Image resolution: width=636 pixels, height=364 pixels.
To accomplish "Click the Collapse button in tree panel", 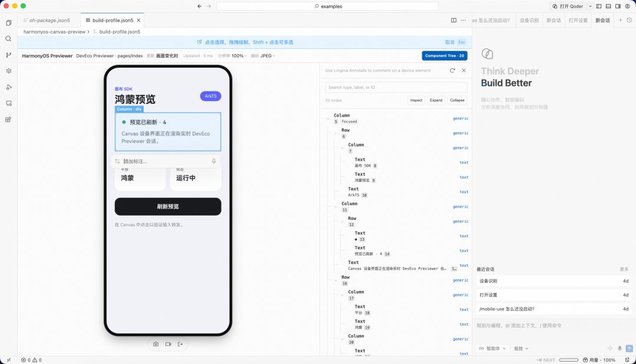I will [457, 100].
